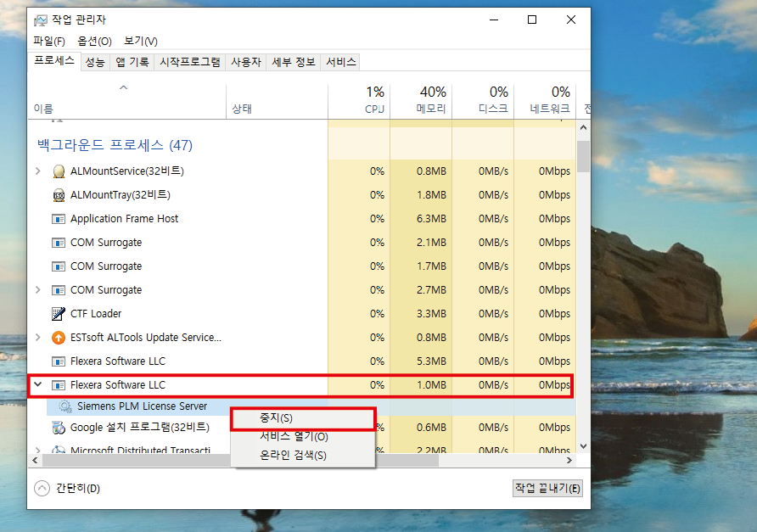
Task: Click the horizontal scrollbar right arrow
Action: pos(569,461)
